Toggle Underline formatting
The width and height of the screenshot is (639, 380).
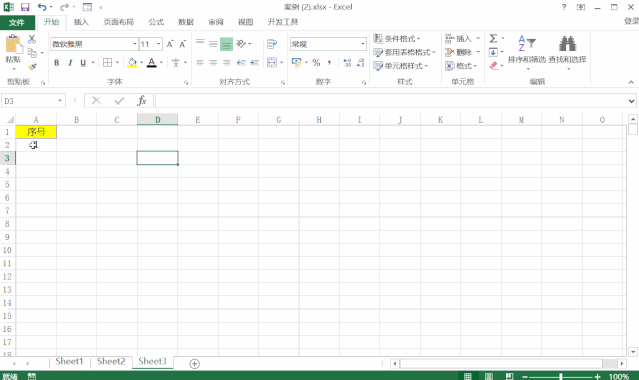pyautogui.click(x=83, y=63)
